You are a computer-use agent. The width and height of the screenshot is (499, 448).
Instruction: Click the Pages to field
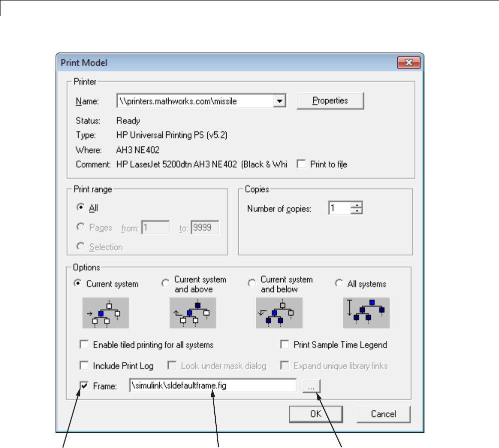click(205, 227)
